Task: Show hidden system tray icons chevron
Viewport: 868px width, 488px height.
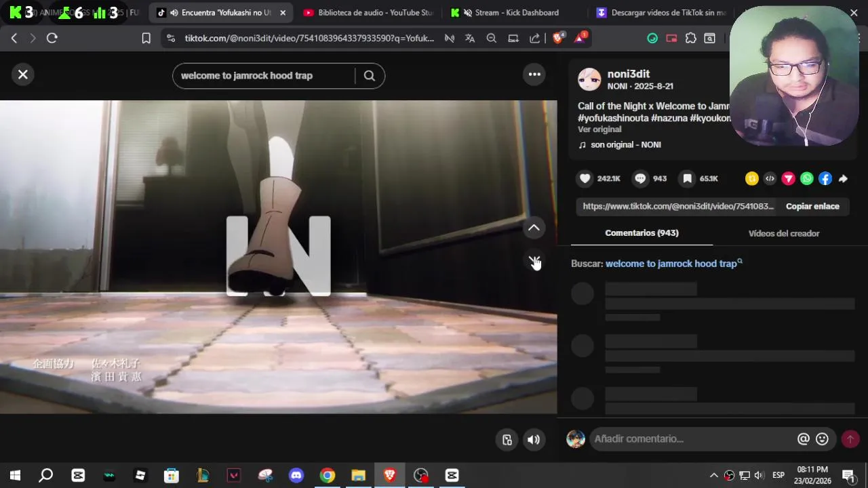Action: pyautogui.click(x=714, y=476)
